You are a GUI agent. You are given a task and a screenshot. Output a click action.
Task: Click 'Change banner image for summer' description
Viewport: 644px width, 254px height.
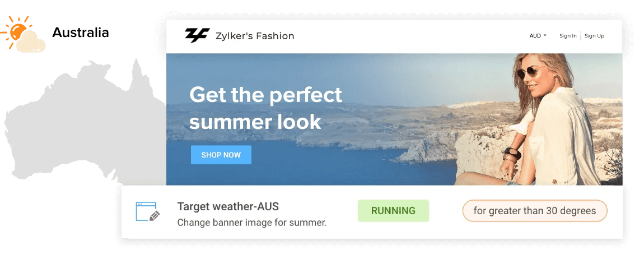(x=252, y=223)
